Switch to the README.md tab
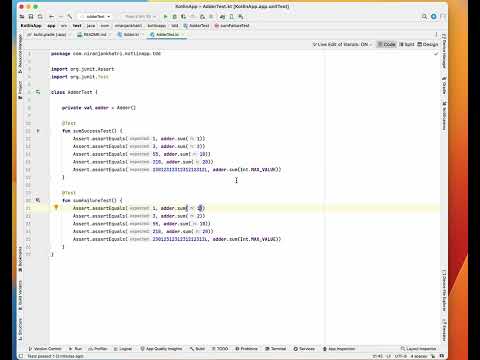The height and width of the screenshot is (360, 480). click(x=93, y=35)
